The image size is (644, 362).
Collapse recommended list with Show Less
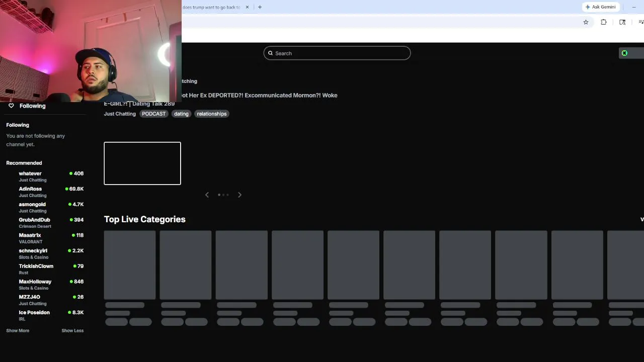[x=72, y=330]
